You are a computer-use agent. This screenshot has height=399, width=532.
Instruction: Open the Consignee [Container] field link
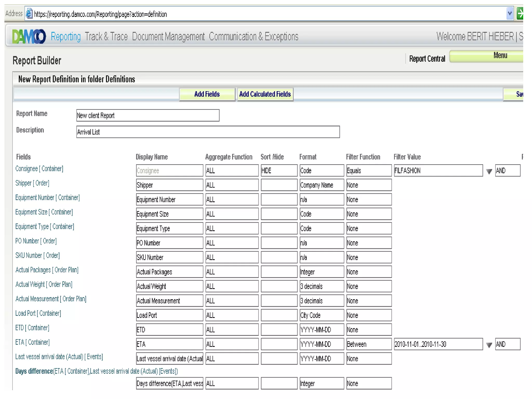pyautogui.click(x=39, y=169)
